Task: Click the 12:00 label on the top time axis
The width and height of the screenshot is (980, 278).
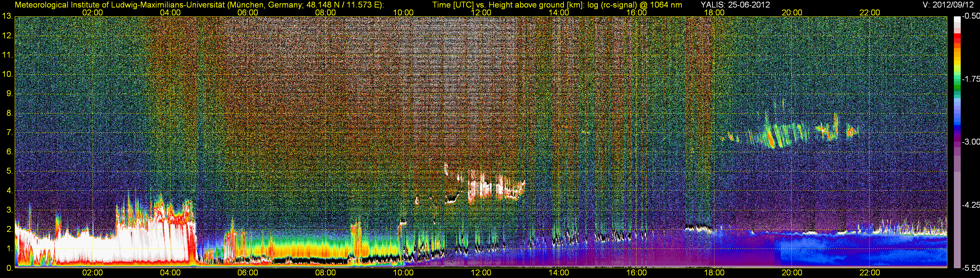Action: pos(481,12)
